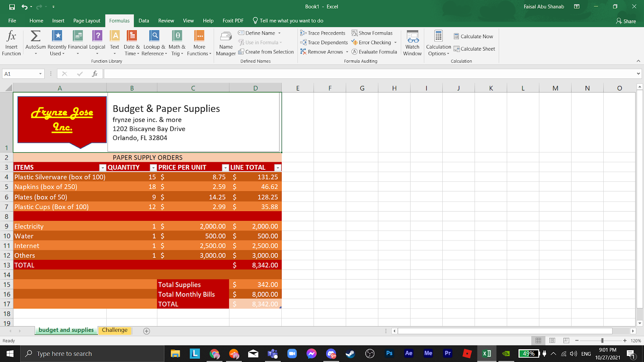Open the Foxit PDF tab
The width and height of the screenshot is (644, 362).
pyautogui.click(x=233, y=21)
